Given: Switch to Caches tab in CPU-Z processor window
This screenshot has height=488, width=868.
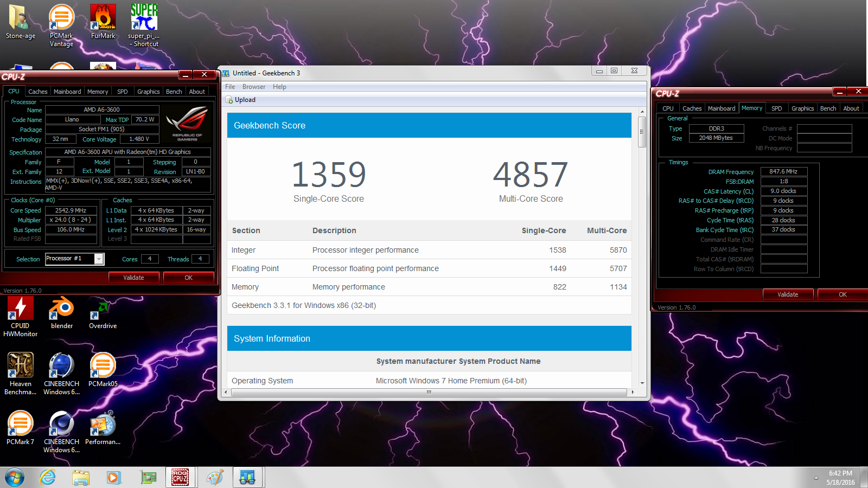Looking at the screenshot, I should [x=38, y=92].
